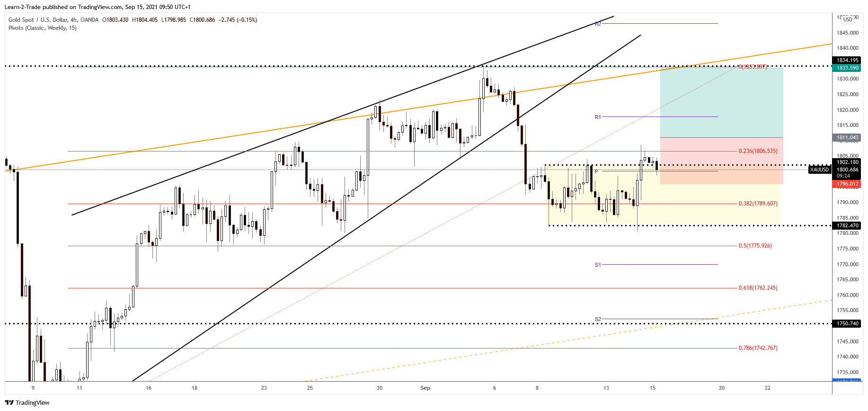The image size is (868, 411).
Task: Select the Fib level label 0(1833.897)
Action: click(x=753, y=67)
